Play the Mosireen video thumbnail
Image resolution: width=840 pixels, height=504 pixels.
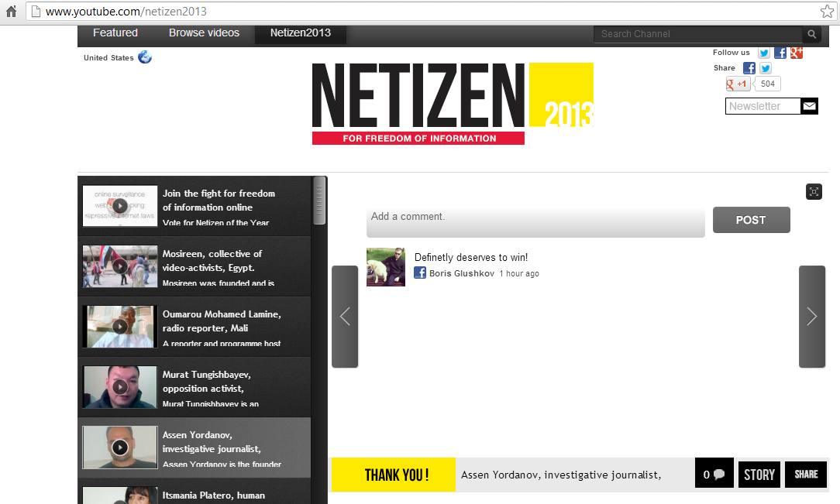(x=120, y=266)
